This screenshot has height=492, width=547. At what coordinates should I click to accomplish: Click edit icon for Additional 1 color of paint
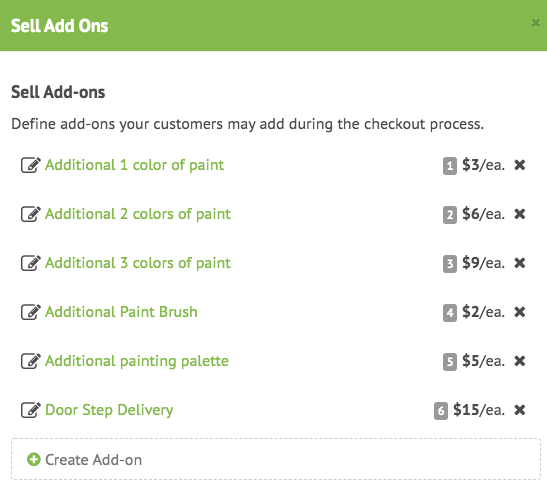pyautogui.click(x=31, y=165)
